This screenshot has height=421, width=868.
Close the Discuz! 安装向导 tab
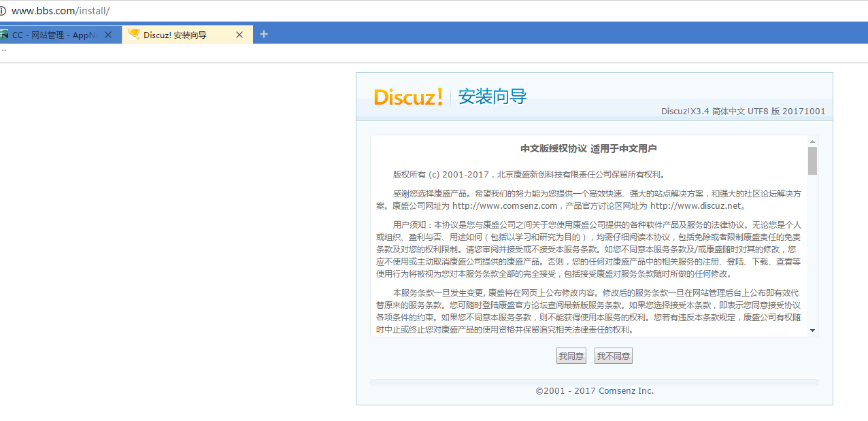pyautogui.click(x=239, y=35)
